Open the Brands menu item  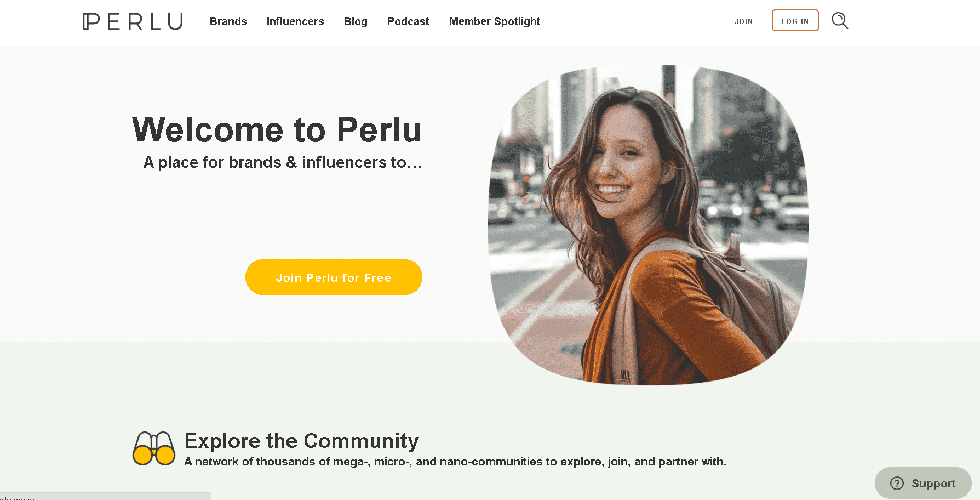point(228,21)
